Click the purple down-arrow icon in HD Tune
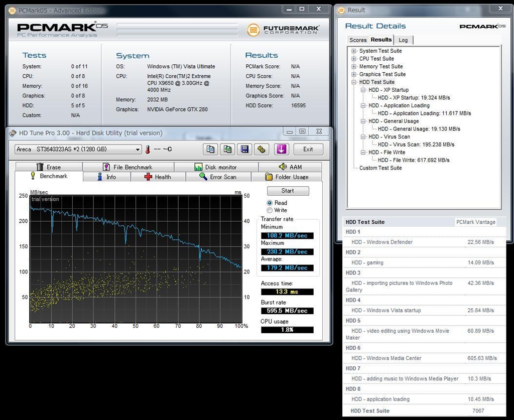The width and height of the screenshot is (514, 420). tap(281, 149)
